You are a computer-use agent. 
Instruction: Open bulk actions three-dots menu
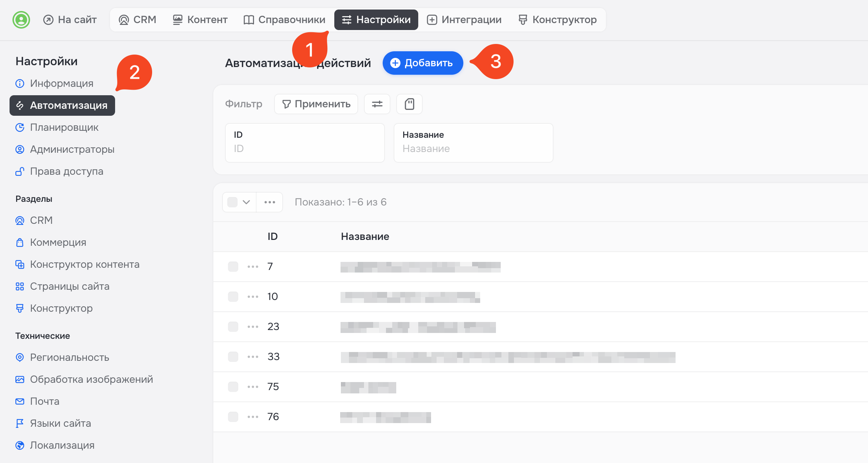(270, 202)
